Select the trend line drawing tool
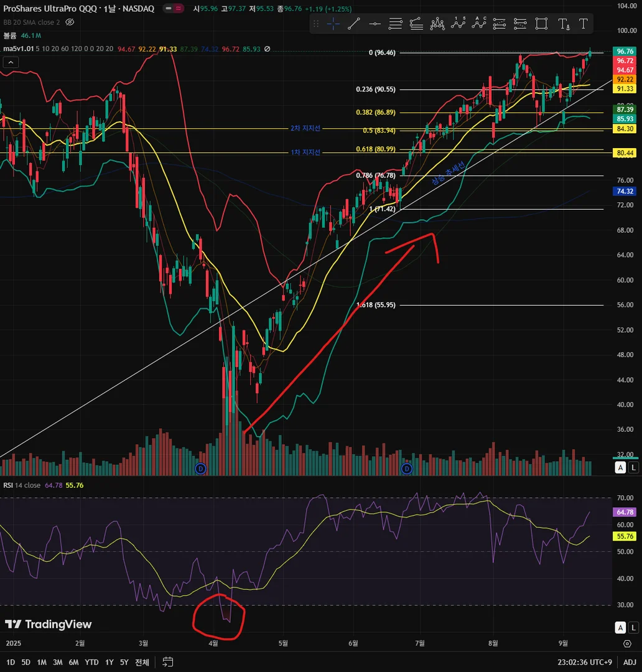642x672 pixels. (353, 24)
